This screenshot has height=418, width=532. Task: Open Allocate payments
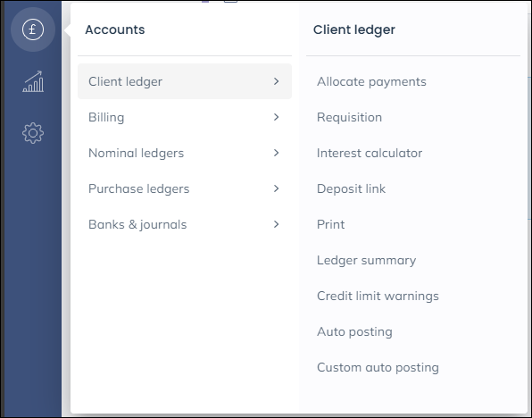coord(371,82)
